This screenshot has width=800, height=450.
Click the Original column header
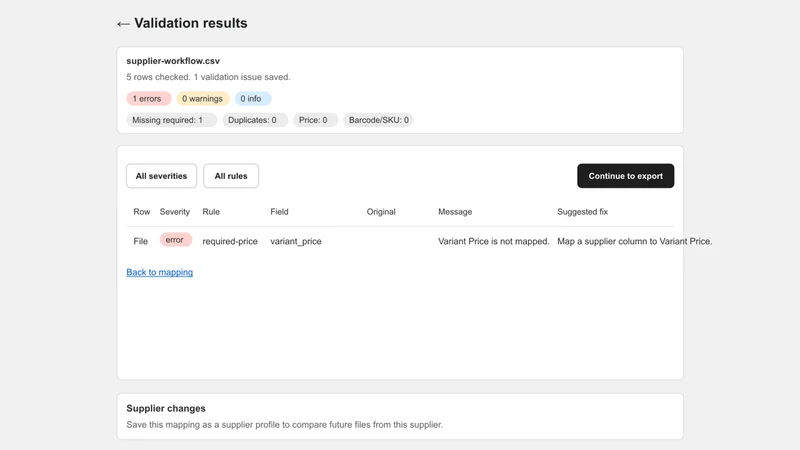[x=381, y=212]
